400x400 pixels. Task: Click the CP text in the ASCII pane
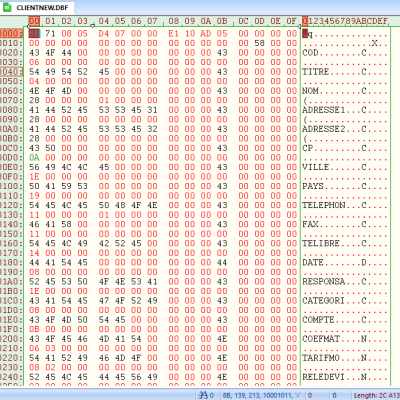click(308, 148)
